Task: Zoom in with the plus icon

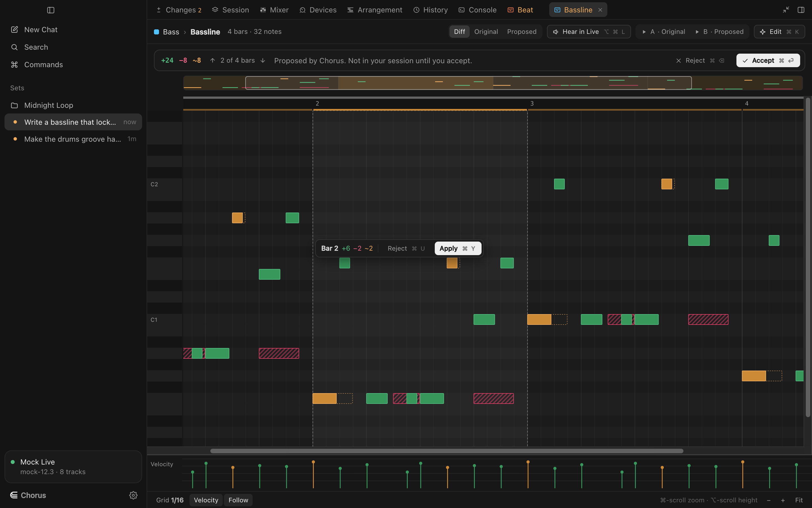Action: point(783,500)
